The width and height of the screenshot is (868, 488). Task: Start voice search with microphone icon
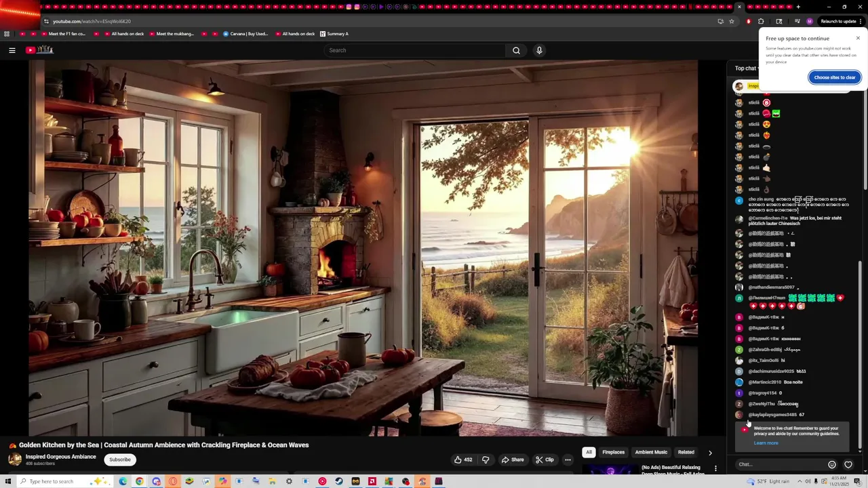(539, 50)
